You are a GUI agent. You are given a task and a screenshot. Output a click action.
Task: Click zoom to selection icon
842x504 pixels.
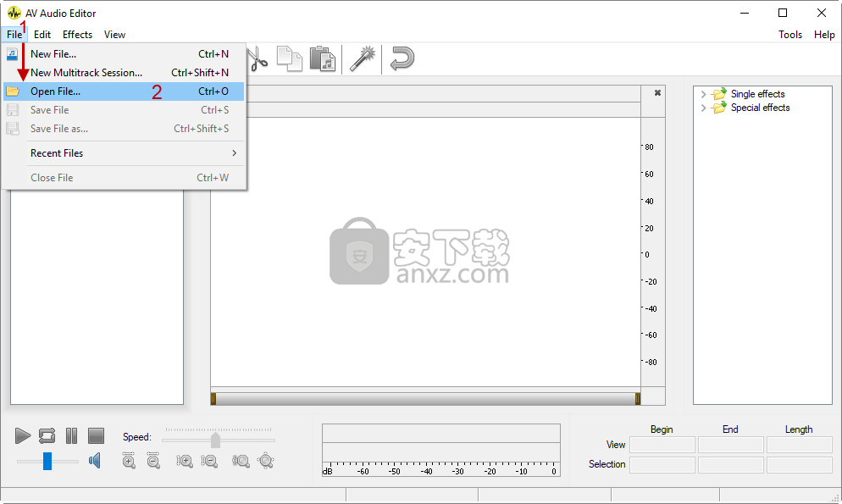coord(241,461)
